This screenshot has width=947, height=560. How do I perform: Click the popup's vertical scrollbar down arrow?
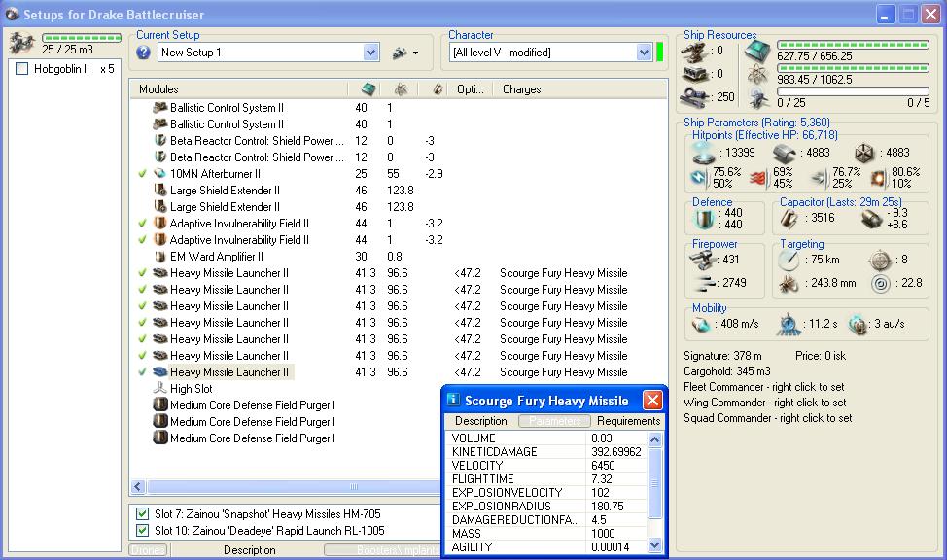655,546
